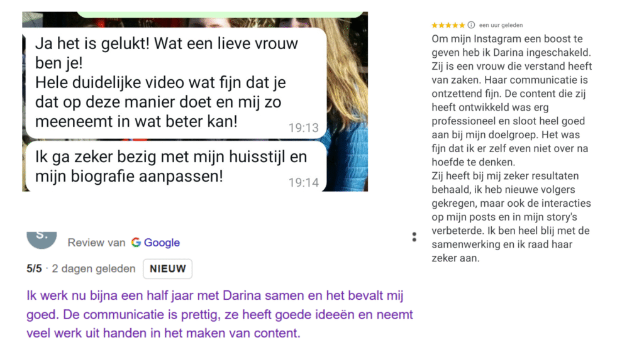Select the 'Ik ga zeker bezig' message bubble

point(176,167)
